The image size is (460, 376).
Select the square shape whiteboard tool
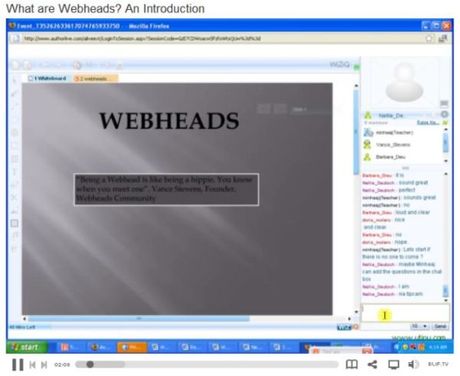pos(14,223)
